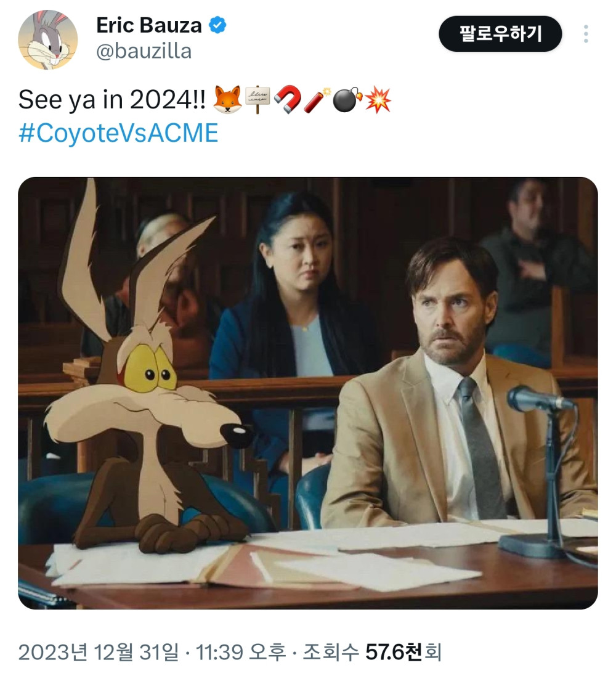This screenshot has height=676, width=616.
Task: Click the microphone in the courtroom photo
Action: 535,399
